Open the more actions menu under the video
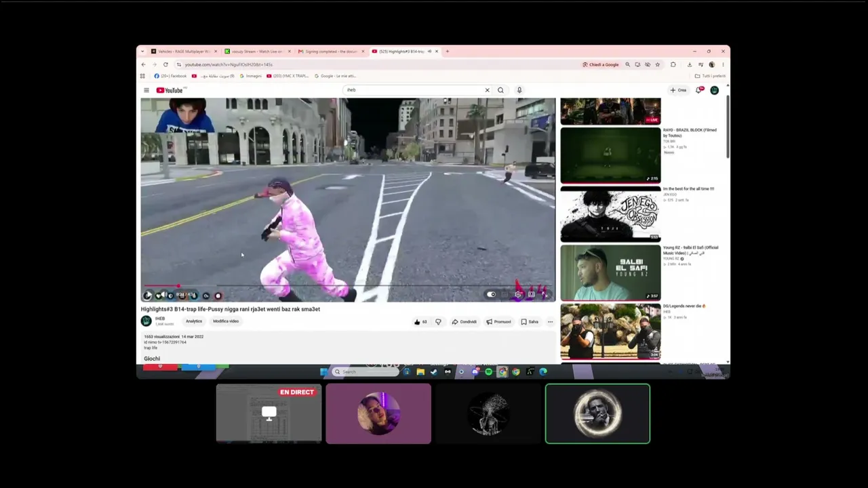 [x=550, y=322]
